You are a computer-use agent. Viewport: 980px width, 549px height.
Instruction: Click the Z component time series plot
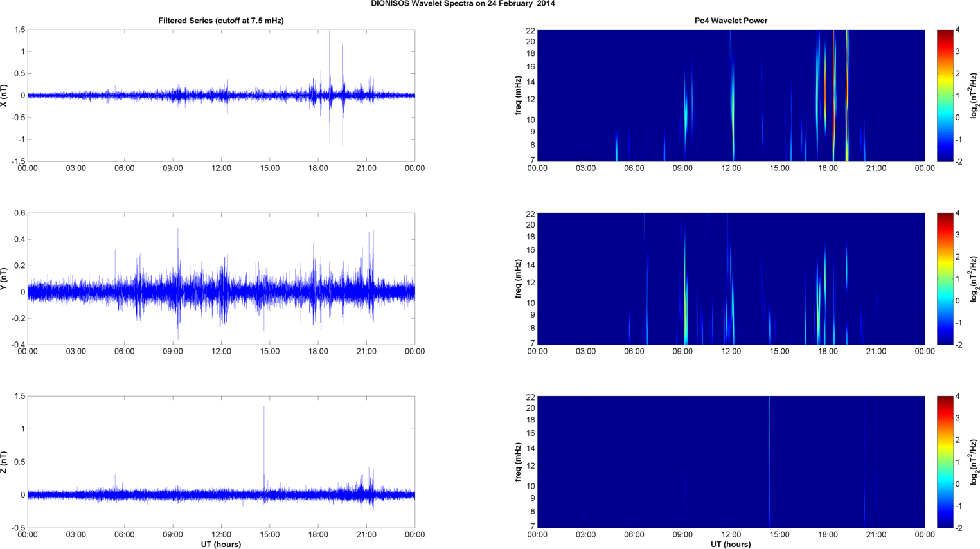click(221, 462)
